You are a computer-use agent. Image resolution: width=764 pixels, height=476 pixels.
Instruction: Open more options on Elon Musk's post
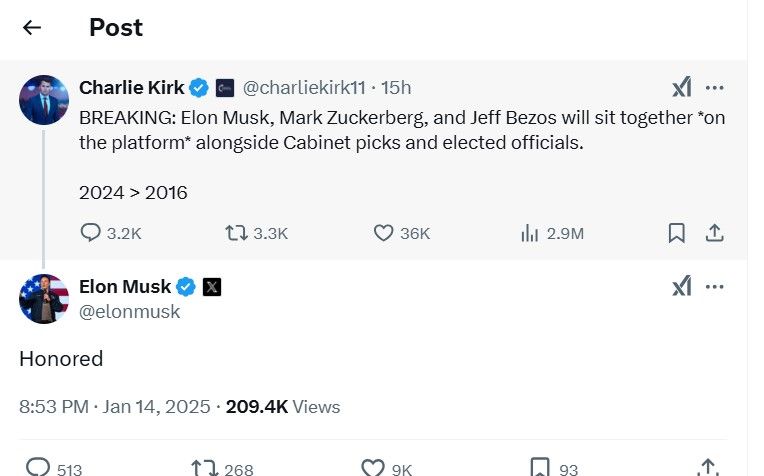pyautogui.click(x=714, y=287)
